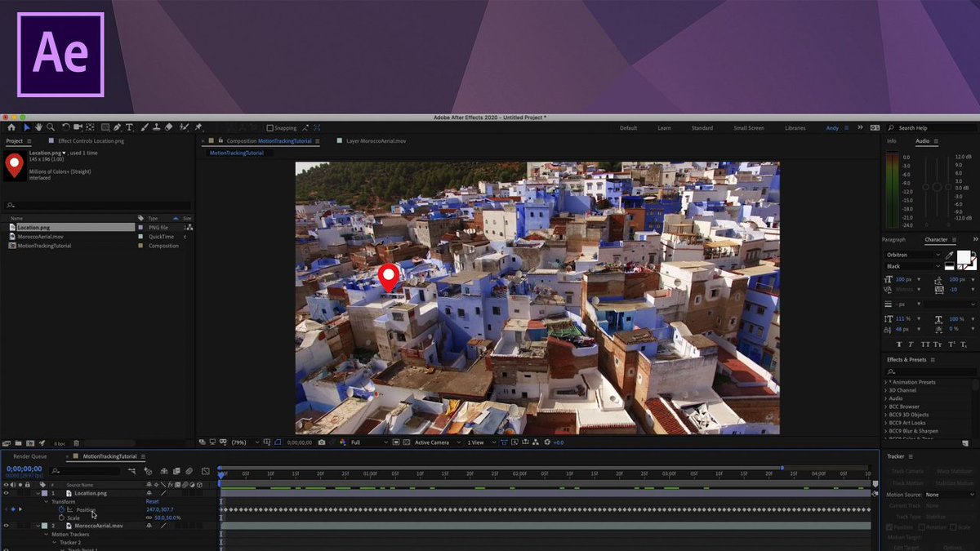Screen dimensions: 980x551
Task: Select the Brush tool
Action: click(x=145, y=128)
